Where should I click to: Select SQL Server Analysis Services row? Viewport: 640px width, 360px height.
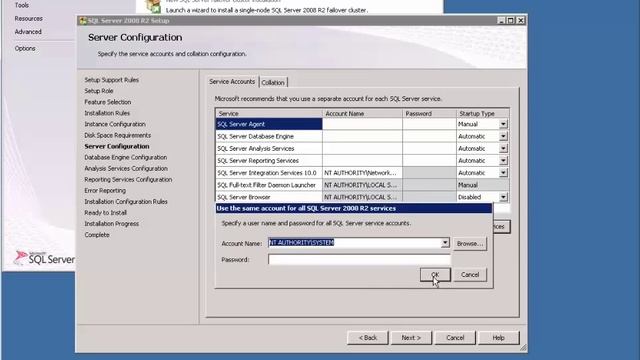tap(269, 149)
